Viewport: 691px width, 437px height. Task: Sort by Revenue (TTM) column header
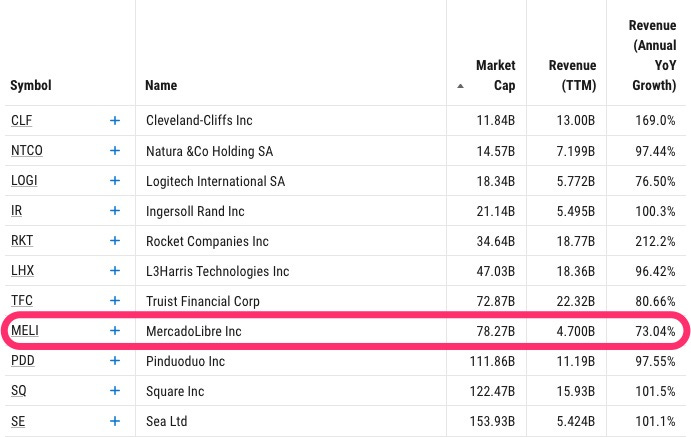pyautogui.click(x=572, y=75)
